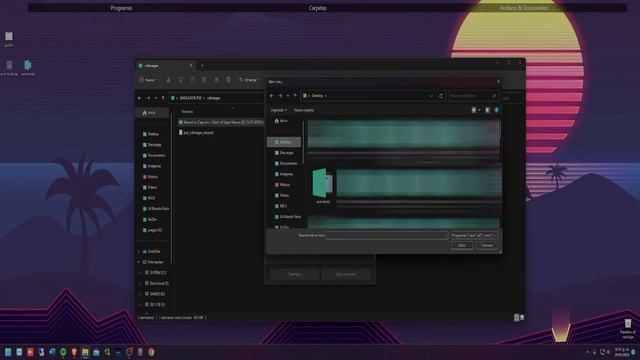Image resolution: width=640 pixels, height=360 pixels.
Task: Add a new Explorer tab
Action: pyautogui.click(x=202, y=66)
